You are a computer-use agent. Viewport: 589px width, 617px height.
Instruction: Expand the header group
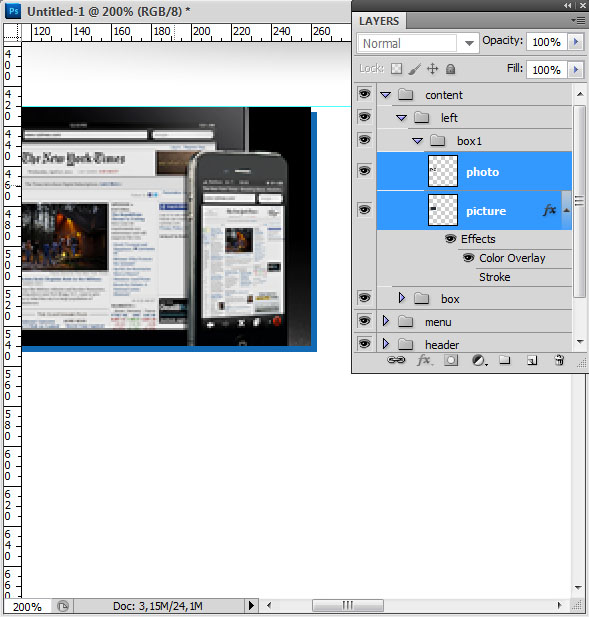coord(386,344)
